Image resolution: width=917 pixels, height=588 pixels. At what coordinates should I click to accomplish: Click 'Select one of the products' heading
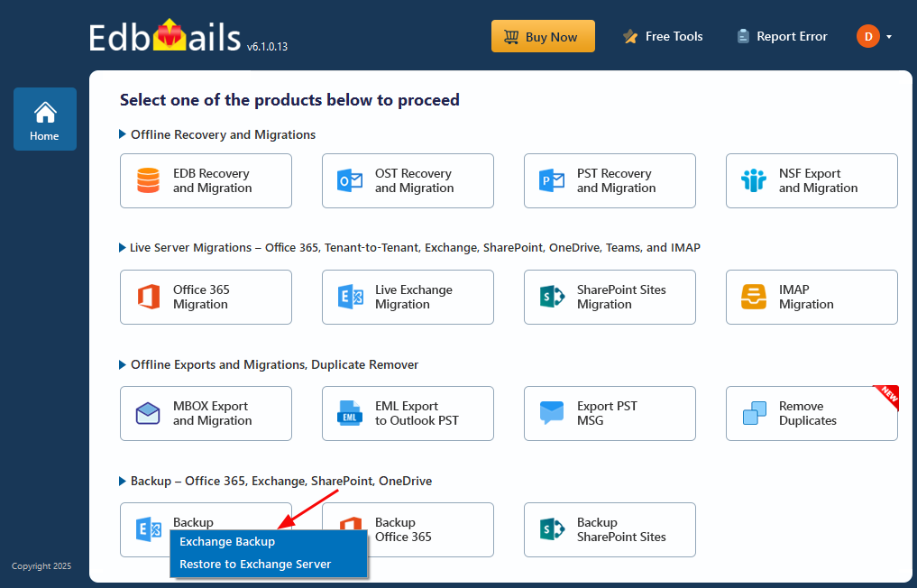pos(289,100)
